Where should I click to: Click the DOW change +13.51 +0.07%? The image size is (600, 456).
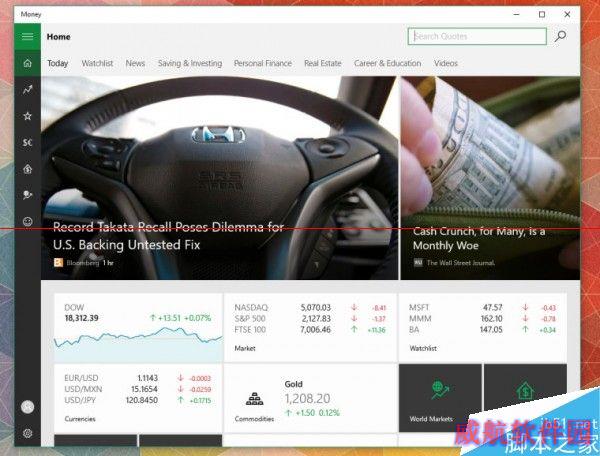click(181, 318)
